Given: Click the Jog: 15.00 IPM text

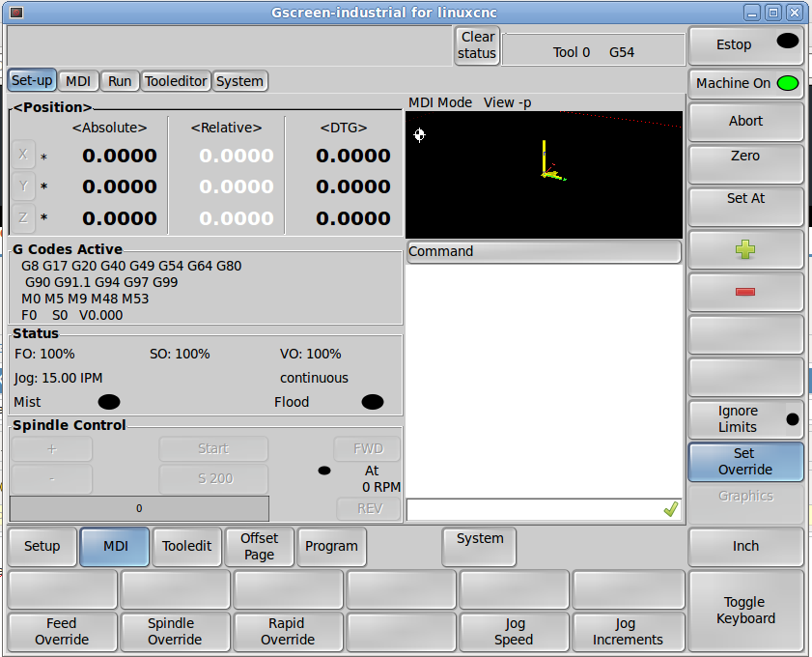Looking at the screenshot, I should (x=58, y=378).
